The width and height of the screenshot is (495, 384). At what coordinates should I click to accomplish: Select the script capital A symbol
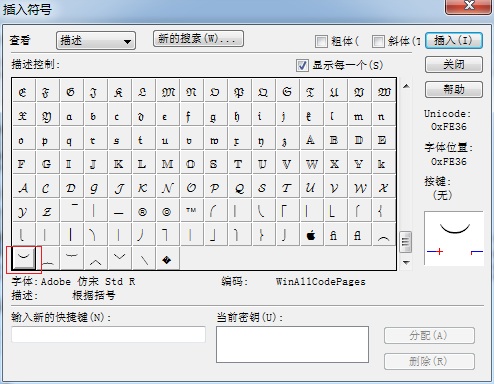[x=23, y=188]
